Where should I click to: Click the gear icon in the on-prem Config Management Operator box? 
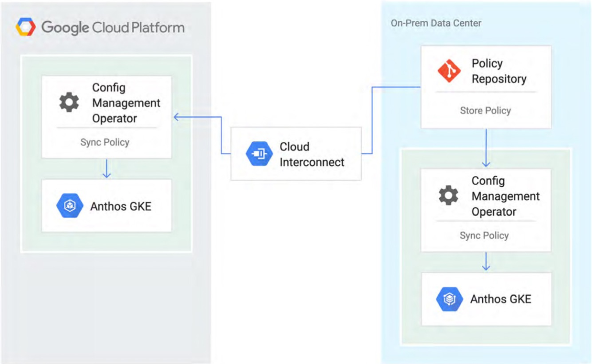coord(448,196)
